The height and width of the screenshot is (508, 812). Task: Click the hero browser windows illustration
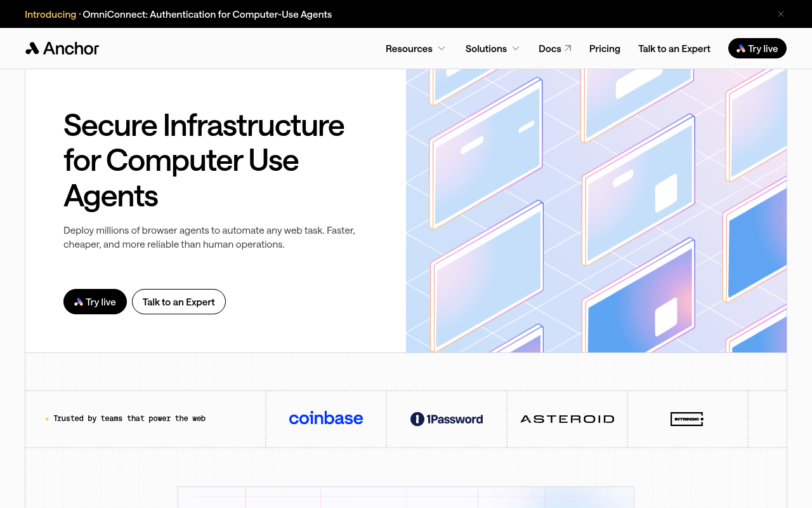[x=596, y=211]
